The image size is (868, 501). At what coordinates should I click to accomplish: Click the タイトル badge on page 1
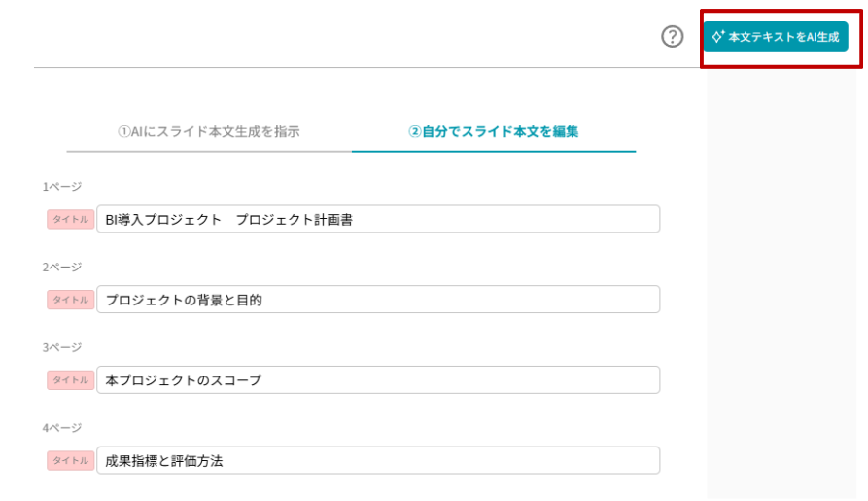[x=71, y=219]
